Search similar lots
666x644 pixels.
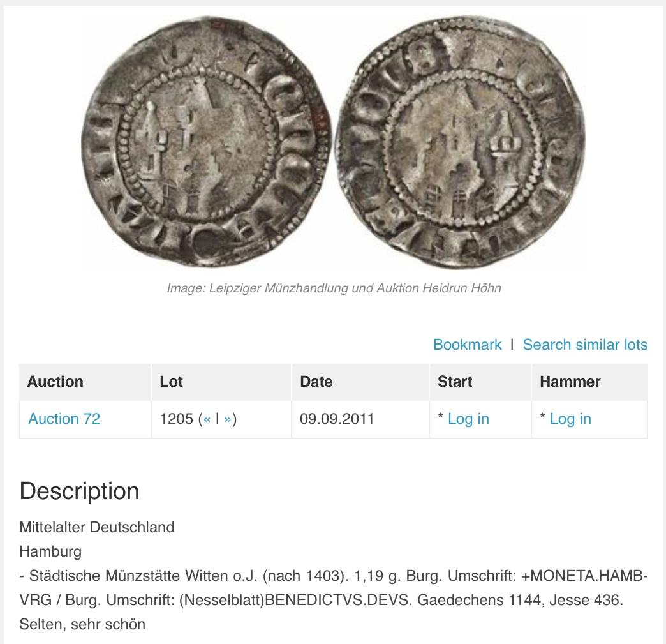pos(585,344)
